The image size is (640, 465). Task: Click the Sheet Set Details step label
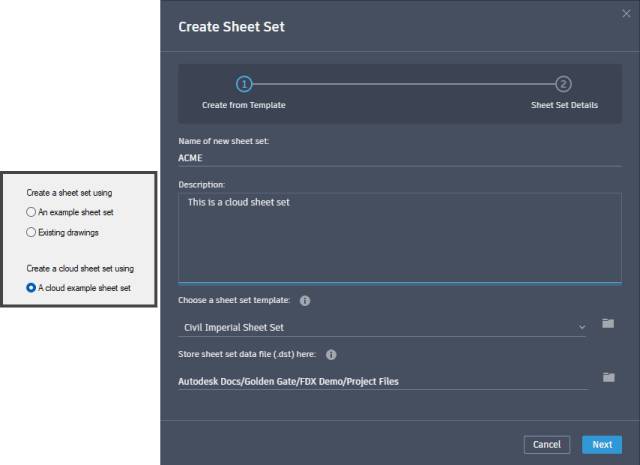pos(564,105)
